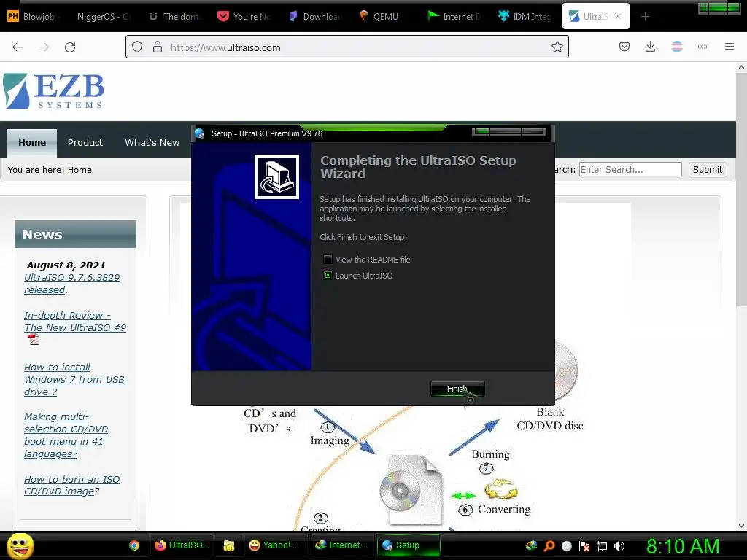Bookmark the page with the star icon

click(557, 47)
